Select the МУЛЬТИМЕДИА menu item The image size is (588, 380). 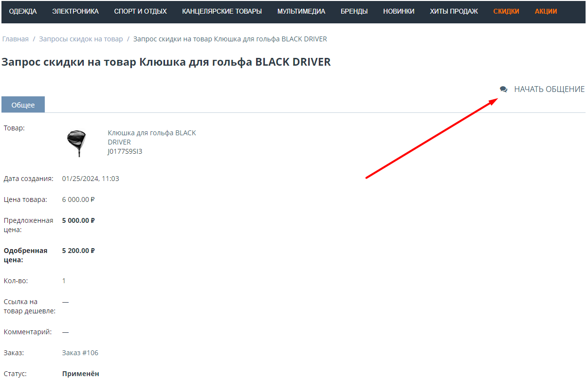click(301, 11)
